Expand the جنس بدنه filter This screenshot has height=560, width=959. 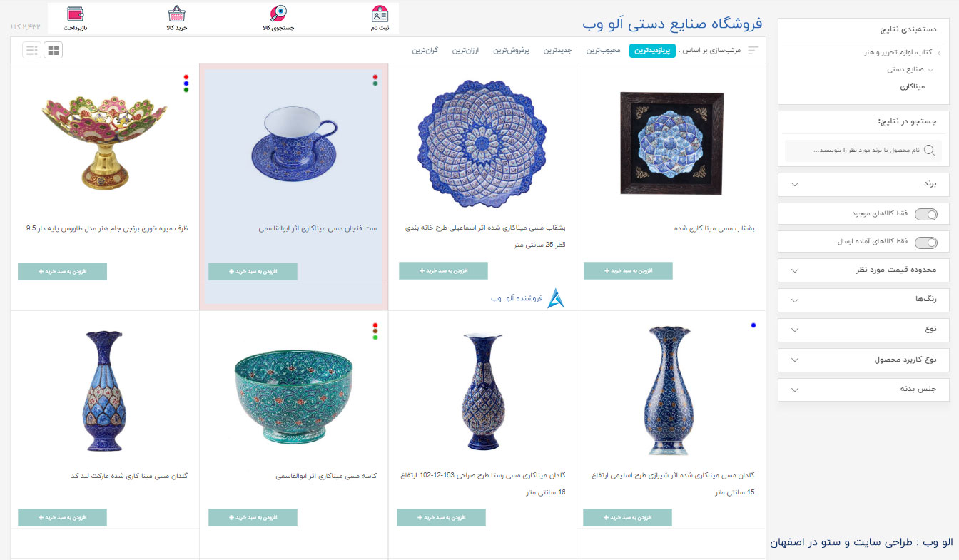coord(863,389)
